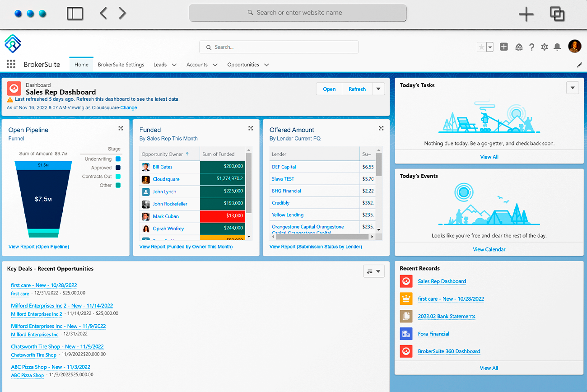Open Help using the question mark icon
587x392 pixels.
point(531,47)
